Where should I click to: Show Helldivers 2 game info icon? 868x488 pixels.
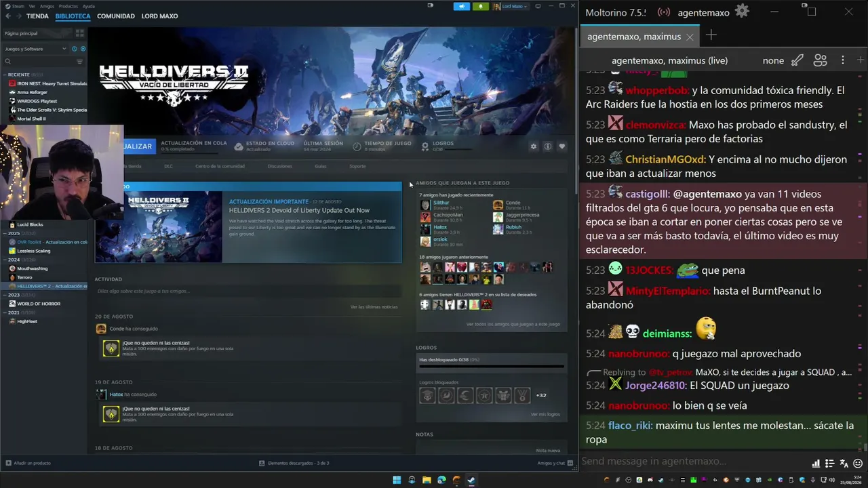pyautogui.click(x=547, y=146)
